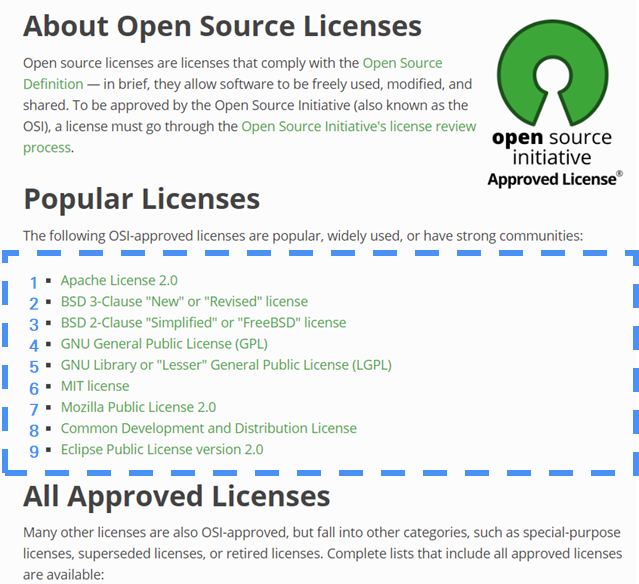
Task: Click the "Approved License" text under logo
Action: (x=554, y=179)
